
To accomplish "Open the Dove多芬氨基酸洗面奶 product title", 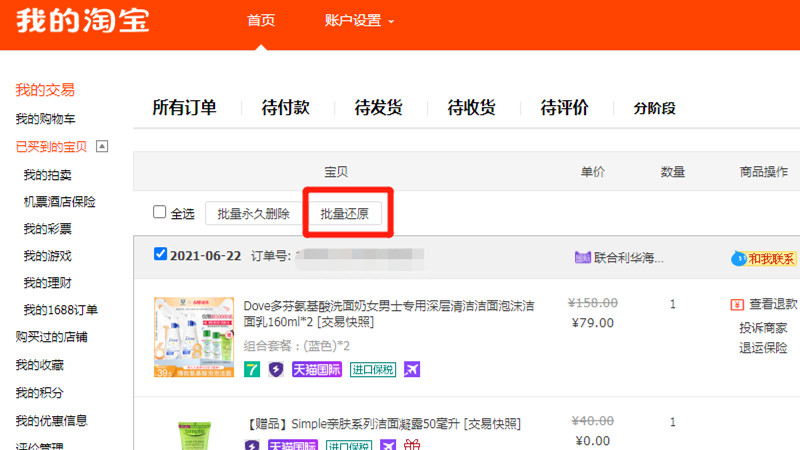I will point(389,314).
